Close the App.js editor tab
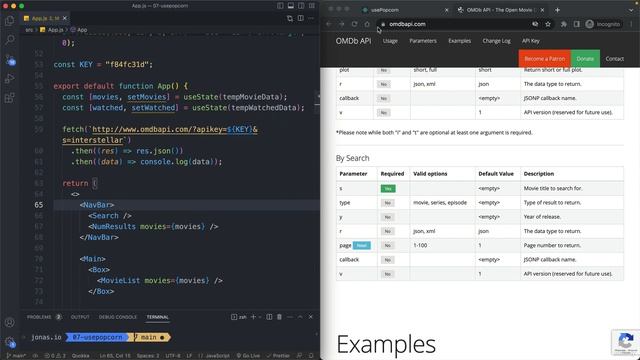The image size is (640, 360). pos(64,18)
